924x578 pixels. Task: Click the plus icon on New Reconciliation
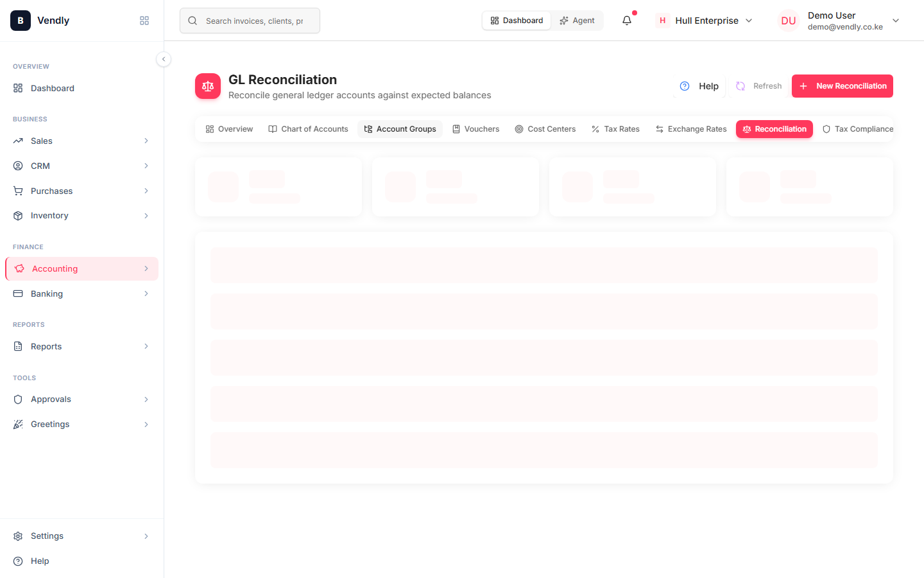803,86
